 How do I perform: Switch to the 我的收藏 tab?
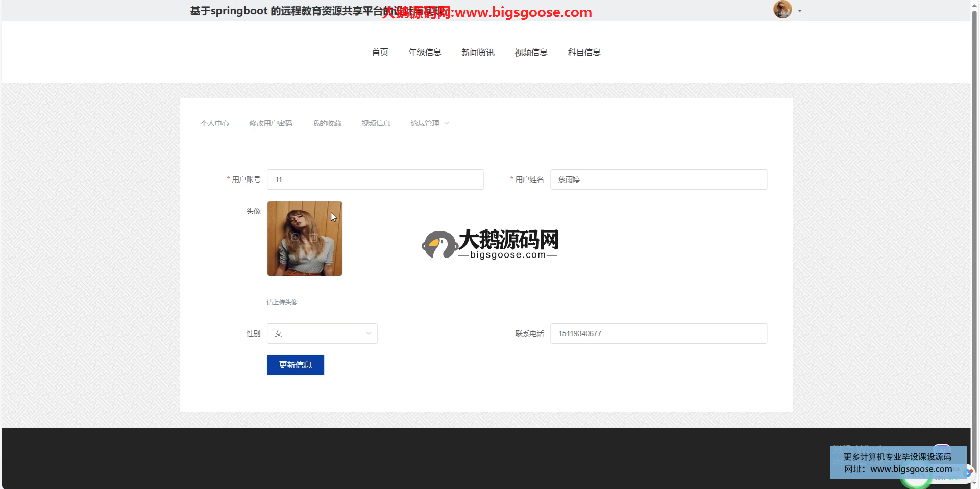pyautogui.click(x=327, y=123)
